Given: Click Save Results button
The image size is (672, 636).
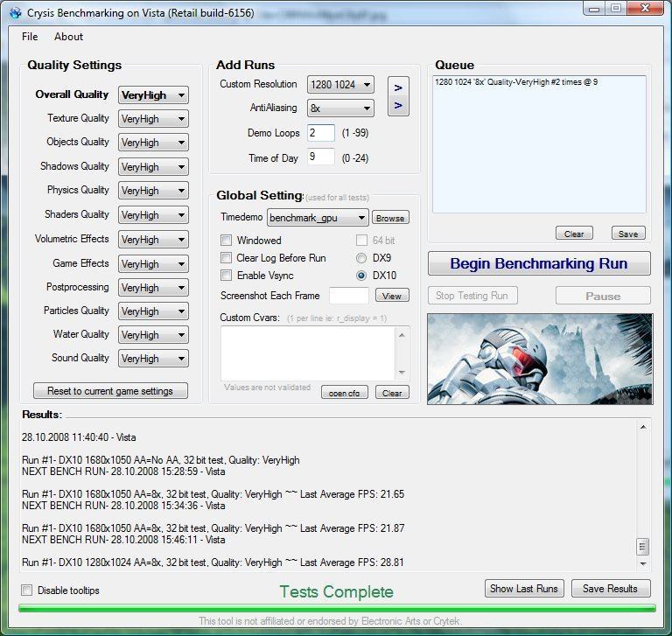Looking at the screenshot, I should coord(611,589).
